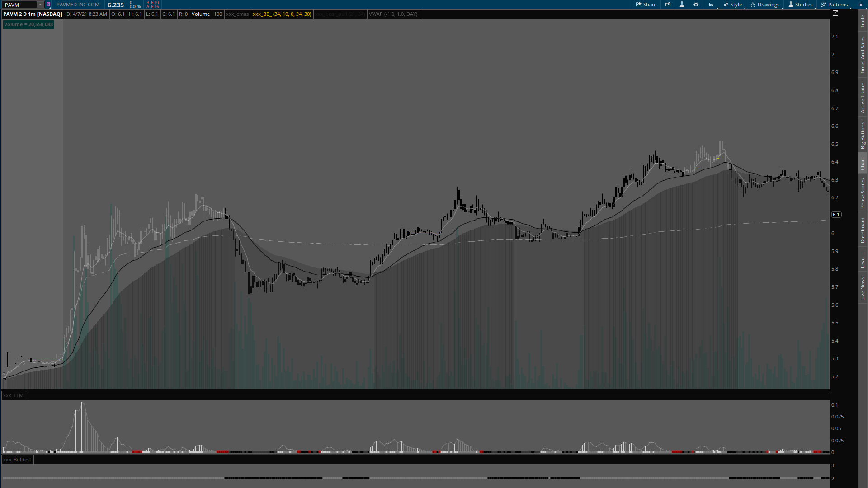Click the xxx_TTM lower study label

(13, 395)
